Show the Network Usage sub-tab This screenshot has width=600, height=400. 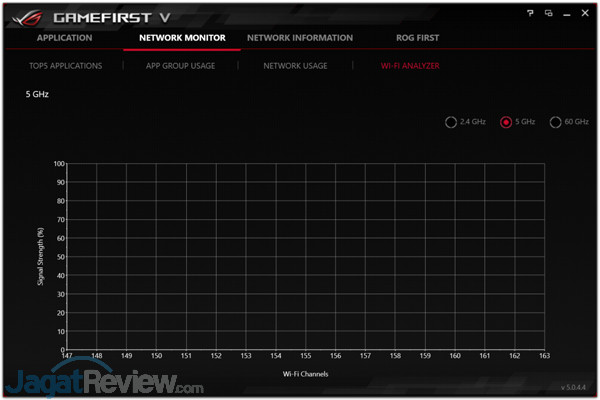295,66
